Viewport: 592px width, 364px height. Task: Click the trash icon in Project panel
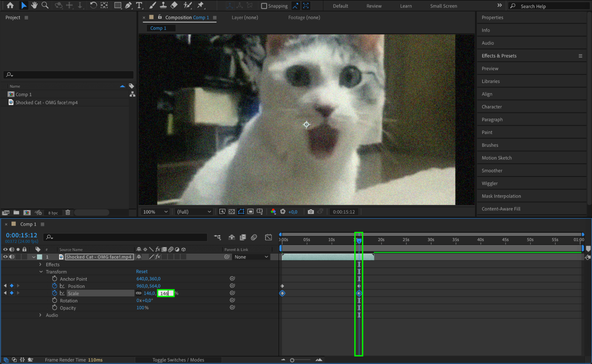pos(68,212)
